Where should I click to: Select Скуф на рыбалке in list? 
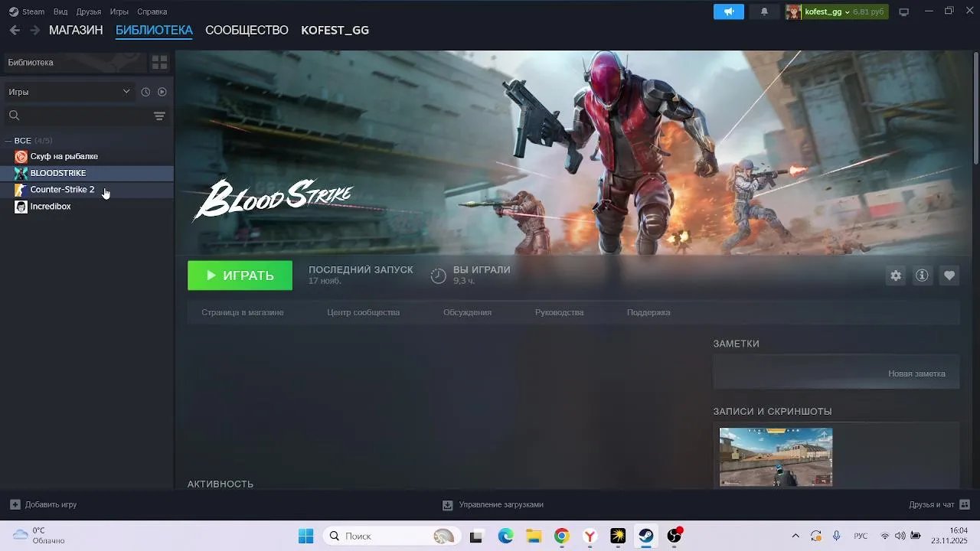[x=87, y=156]
